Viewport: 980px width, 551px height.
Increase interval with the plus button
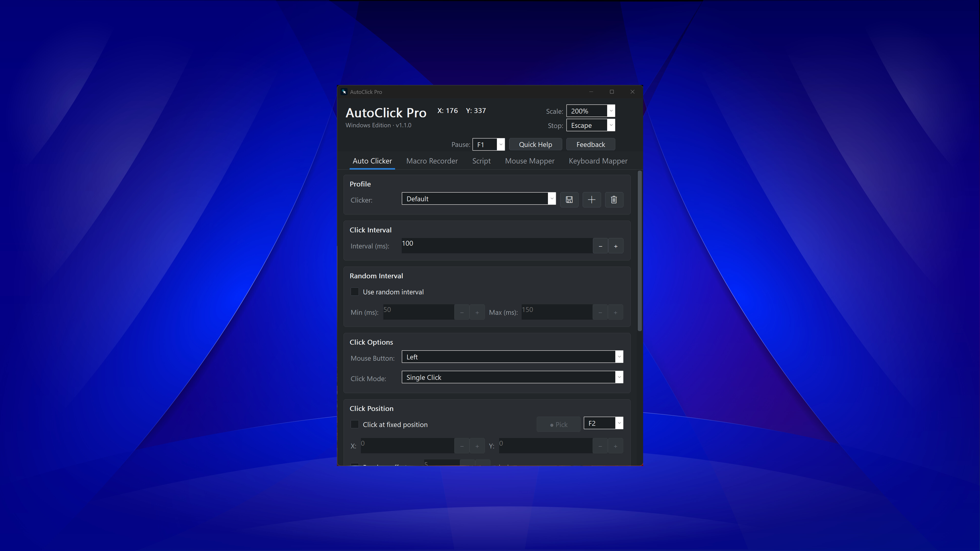point(616,246)
